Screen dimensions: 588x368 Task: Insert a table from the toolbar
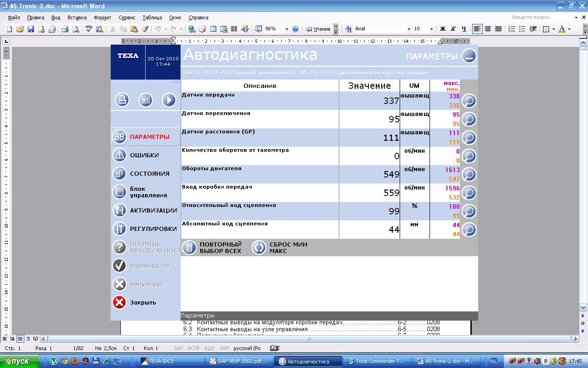[x=213, y=29]
